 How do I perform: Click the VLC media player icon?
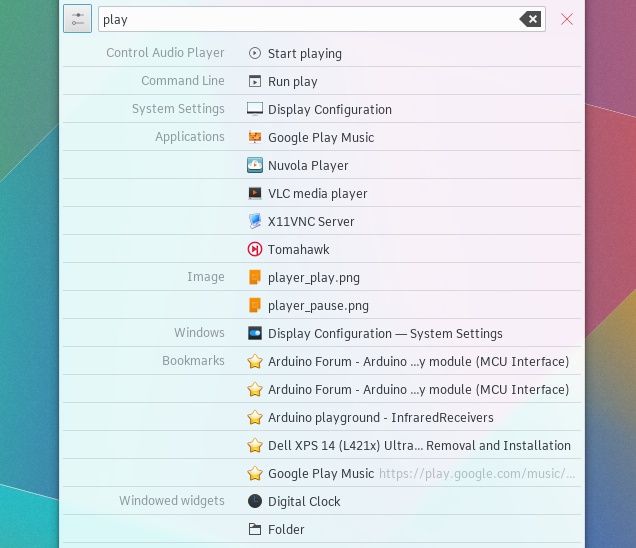(255, 193)
